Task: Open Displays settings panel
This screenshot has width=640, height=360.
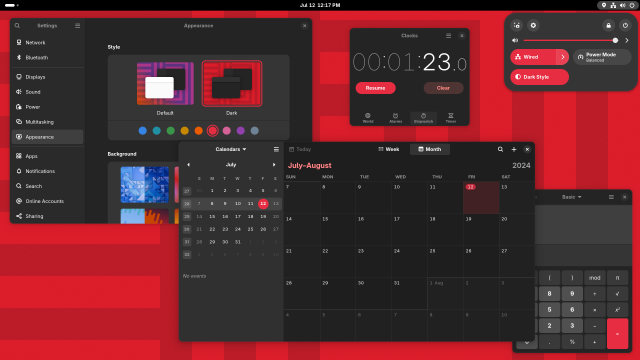Action: (x=47, y=77)
